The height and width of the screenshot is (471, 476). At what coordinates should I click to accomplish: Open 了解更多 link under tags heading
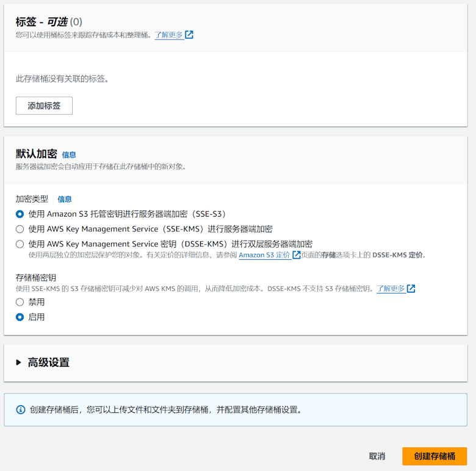click(x=169, y=35)
